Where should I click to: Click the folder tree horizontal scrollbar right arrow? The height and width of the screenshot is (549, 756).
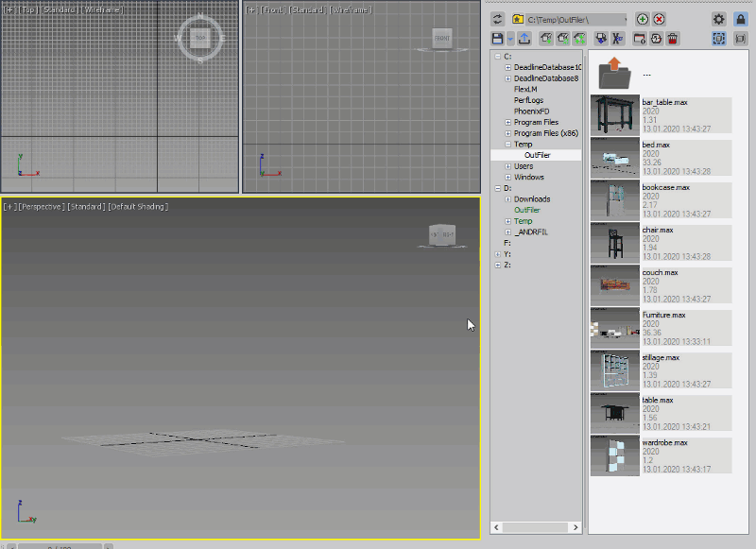click(576, 527)
